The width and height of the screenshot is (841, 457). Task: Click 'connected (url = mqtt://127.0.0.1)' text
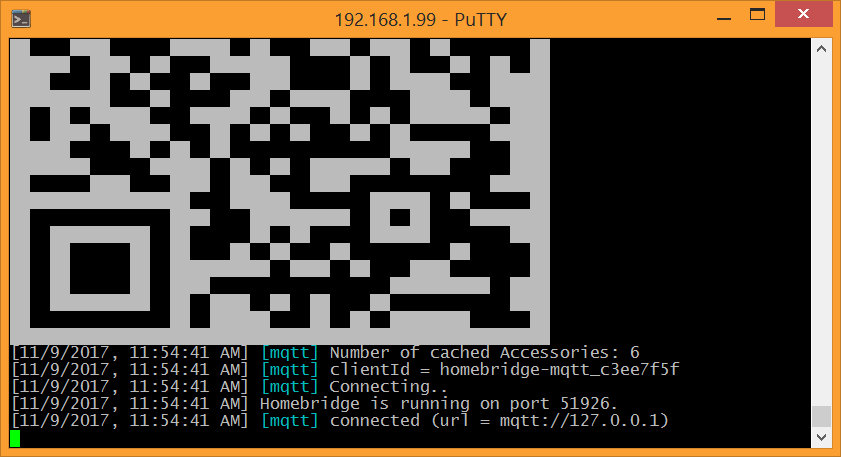point(499,421)
